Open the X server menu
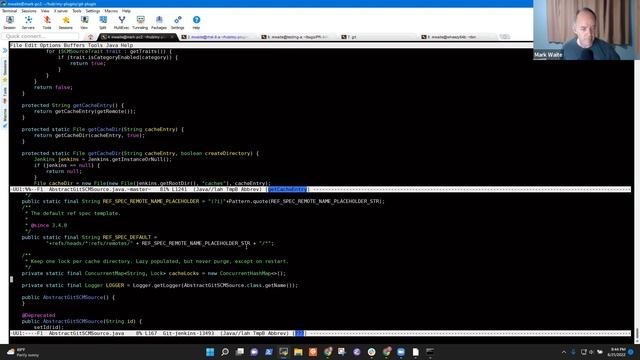 (61, 11)
